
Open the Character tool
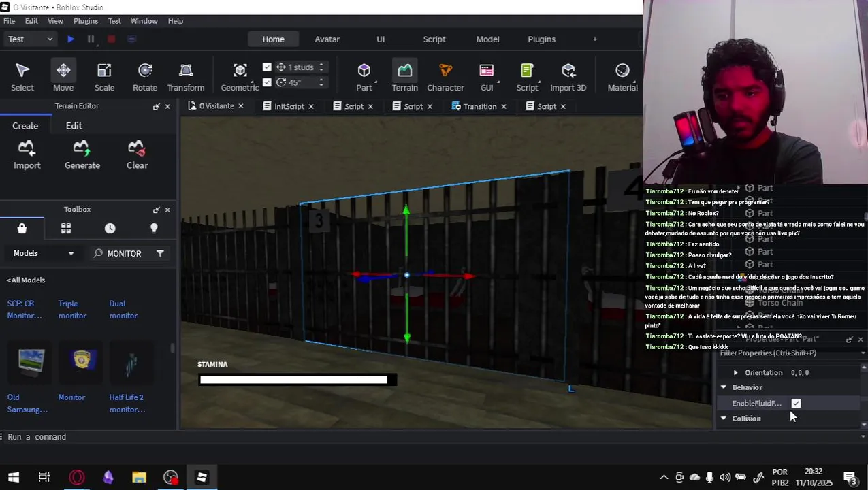point(445,77)
